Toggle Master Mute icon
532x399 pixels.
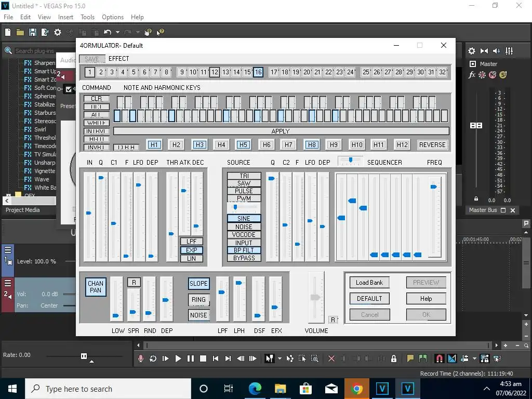[x=493, y=75]
